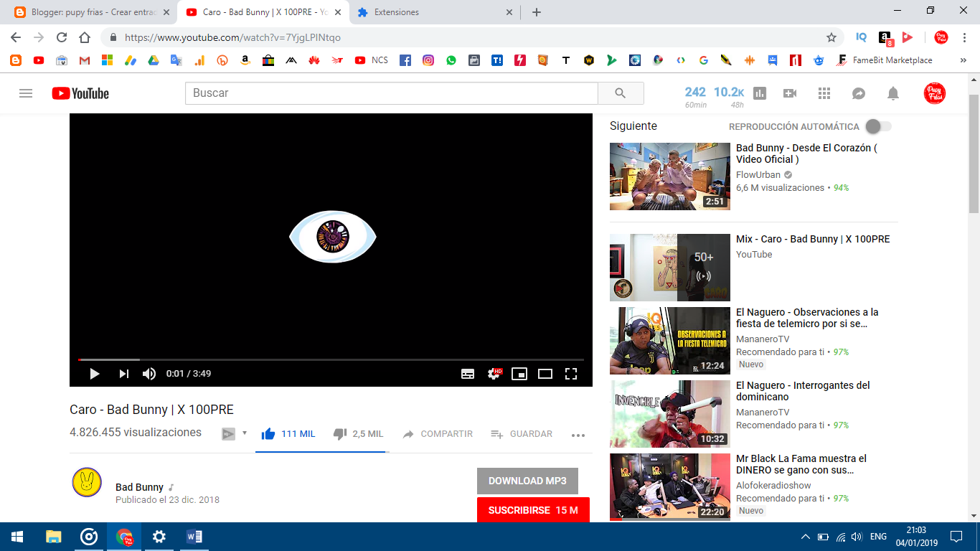Reload the page in Chrome

point(62,37)
